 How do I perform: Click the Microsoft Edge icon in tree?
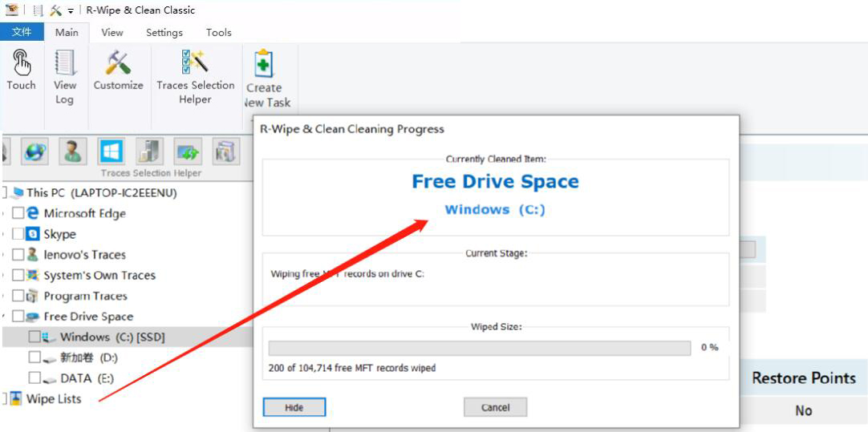click(33, 213)
